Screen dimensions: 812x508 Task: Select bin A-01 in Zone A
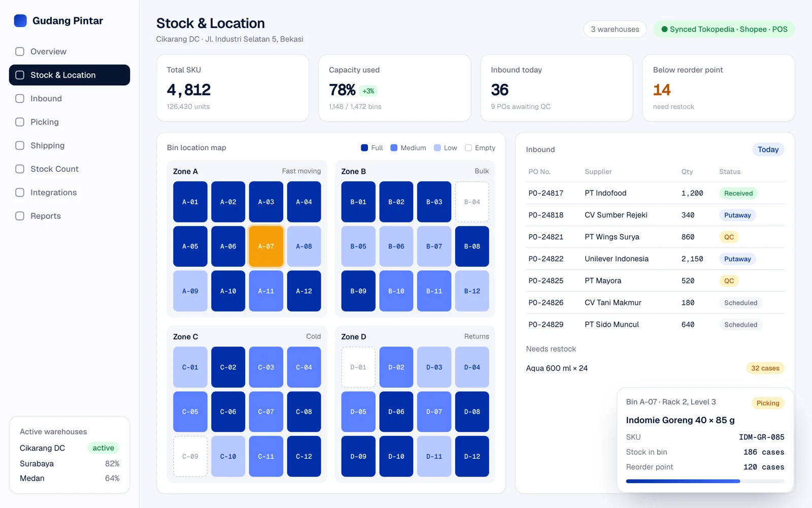190,202
